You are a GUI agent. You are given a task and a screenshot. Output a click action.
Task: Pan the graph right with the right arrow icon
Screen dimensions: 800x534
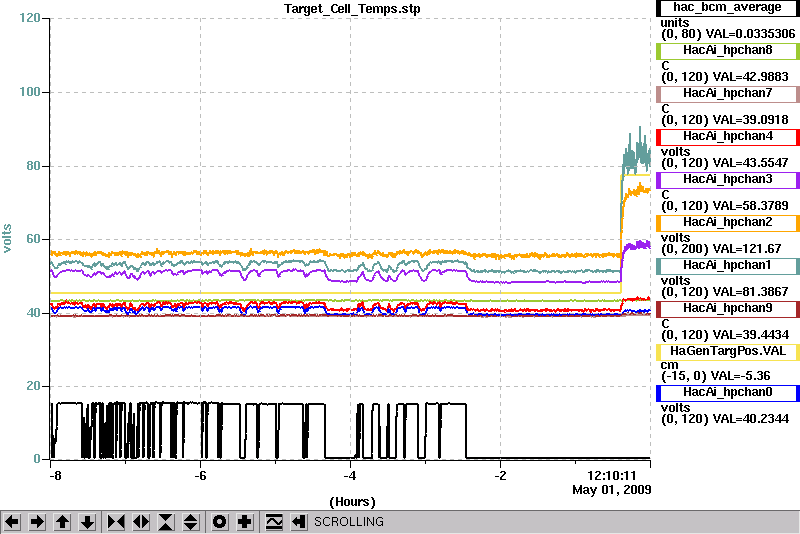point(37,522)
